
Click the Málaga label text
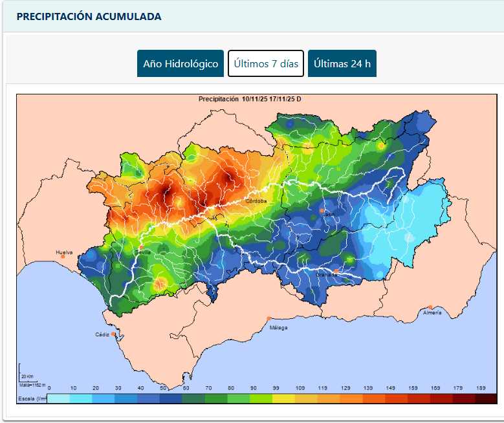(279, 327)
